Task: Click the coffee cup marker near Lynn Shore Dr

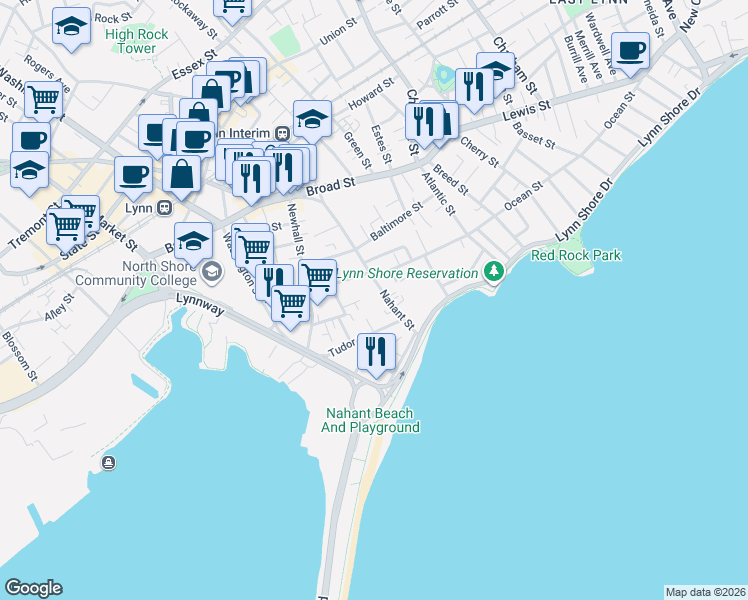Action: point(630,52)
